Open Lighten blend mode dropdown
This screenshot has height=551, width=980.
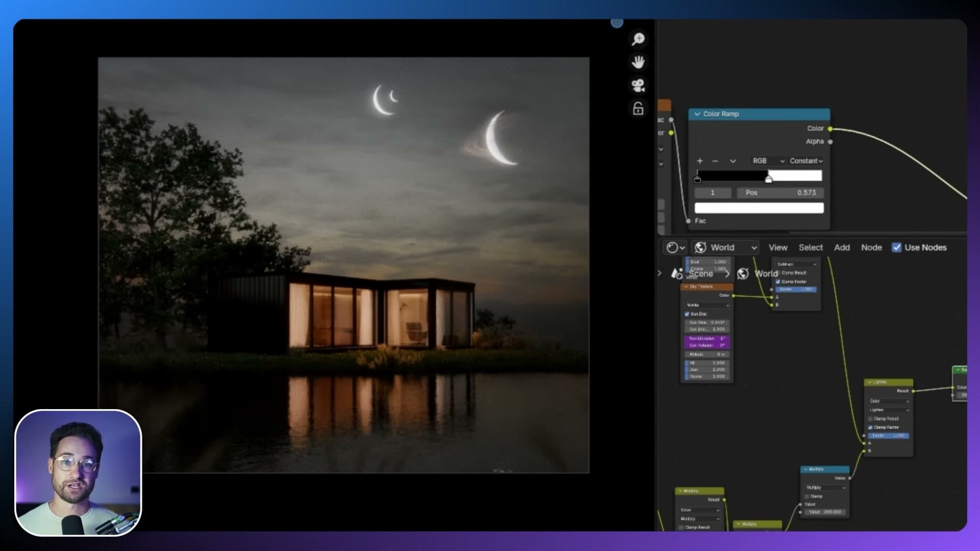pos(889,410)
